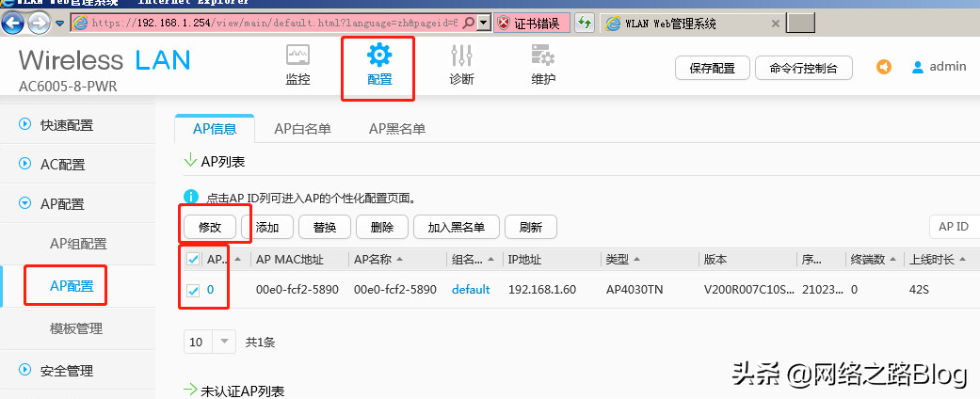Click the 保存配置 save button
980x399 pixels.
[x=712, y=68]
